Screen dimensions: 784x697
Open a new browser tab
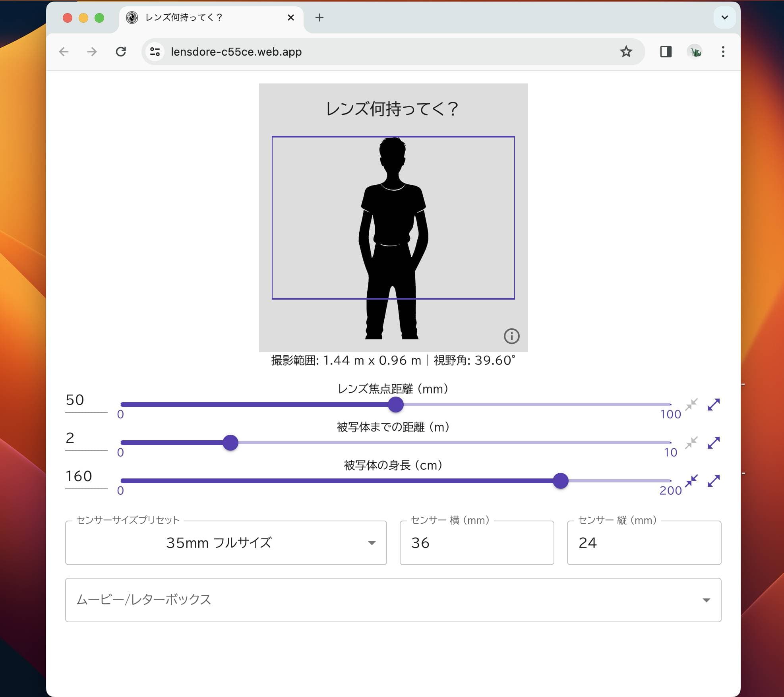point(319,17)
